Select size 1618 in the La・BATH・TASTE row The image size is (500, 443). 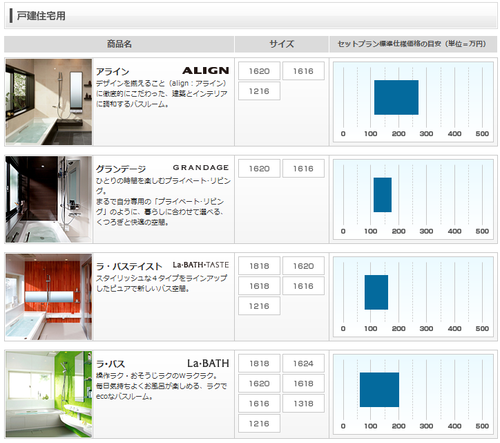(259, 286)
